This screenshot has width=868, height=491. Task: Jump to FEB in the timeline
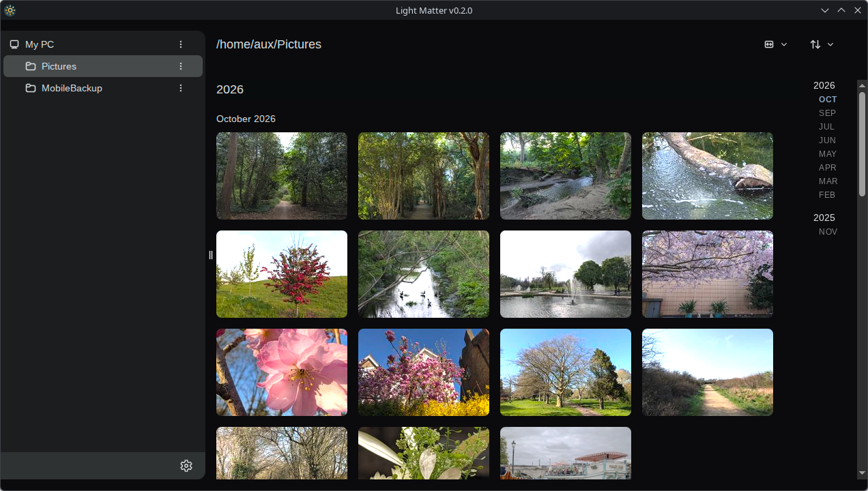click(827, 195)
